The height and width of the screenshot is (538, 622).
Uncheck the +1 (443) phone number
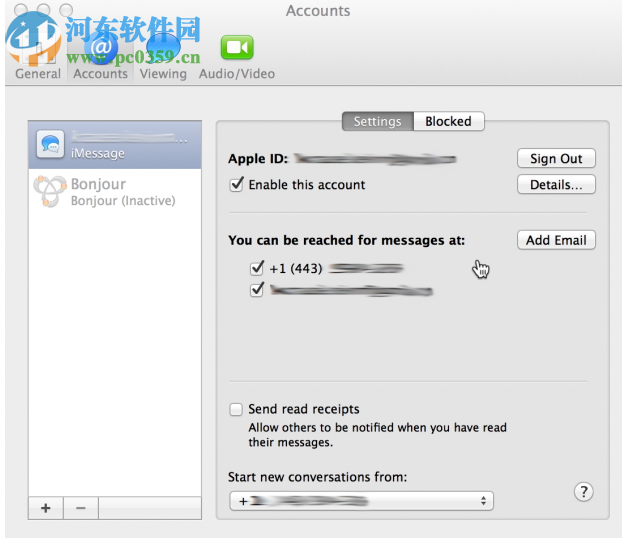pos(257,269)
